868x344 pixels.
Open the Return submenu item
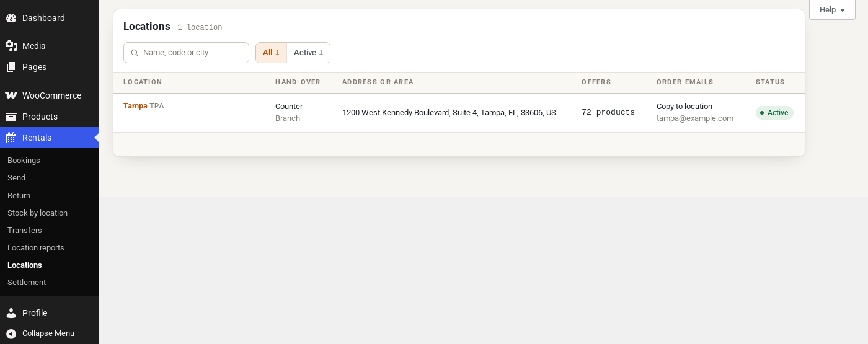(x=19, y=195)
